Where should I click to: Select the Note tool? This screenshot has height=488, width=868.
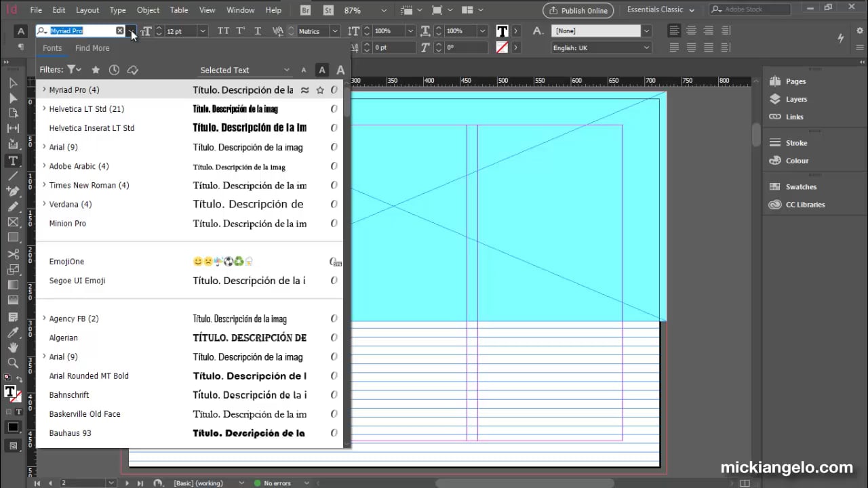[13, 317]
